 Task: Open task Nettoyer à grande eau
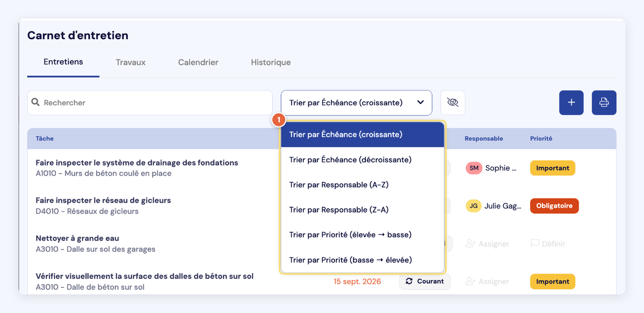pyautogui.click(x=77, y=238)
